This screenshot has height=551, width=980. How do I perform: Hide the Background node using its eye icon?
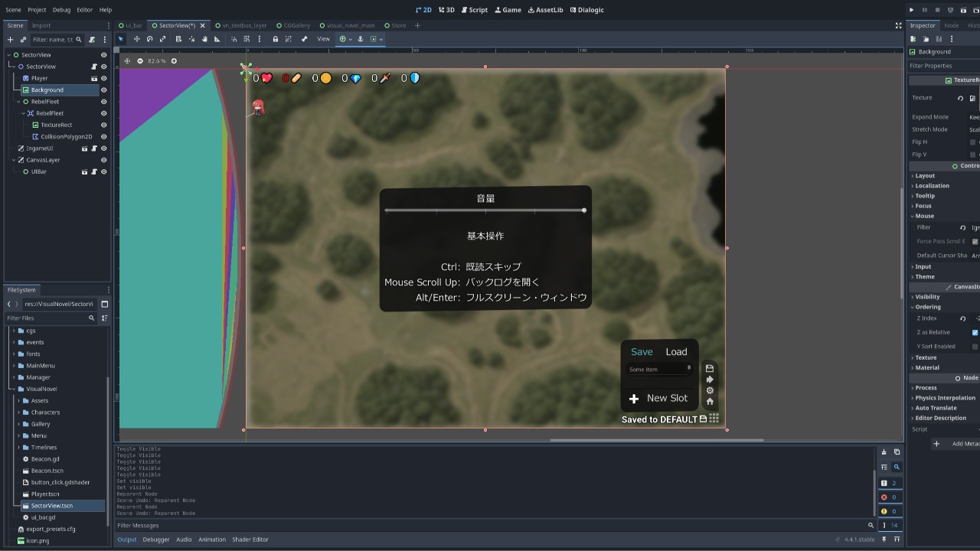(104, 90)
